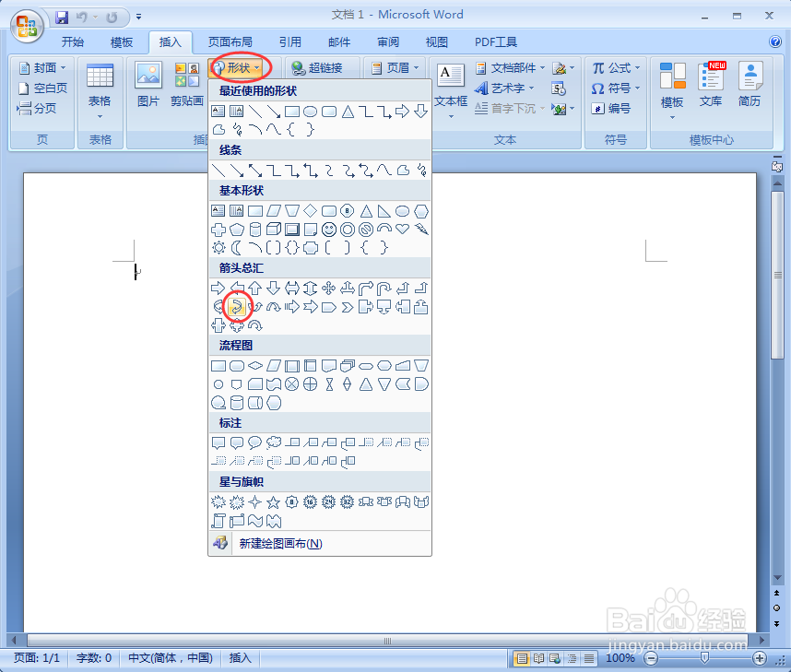Choose the wave shape in stars and banners
Screen dimensions: 791x672
click(255, 521)
